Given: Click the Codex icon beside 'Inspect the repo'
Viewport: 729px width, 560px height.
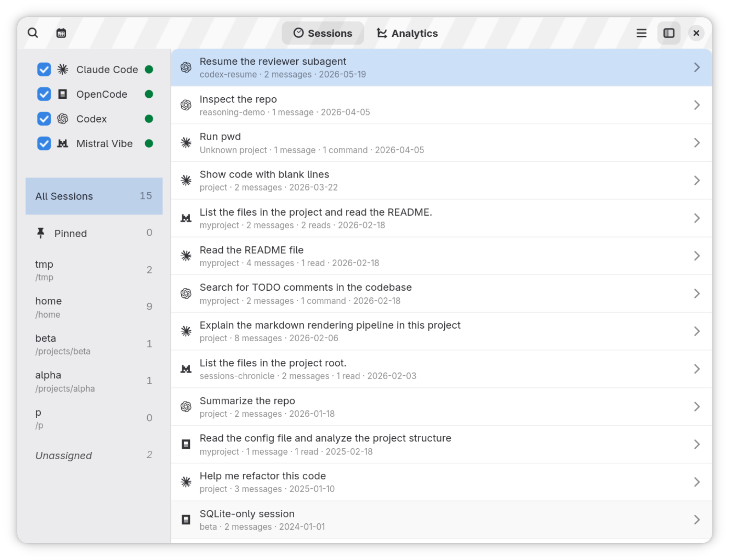Looking at the screenshot, I should point(186,105).
